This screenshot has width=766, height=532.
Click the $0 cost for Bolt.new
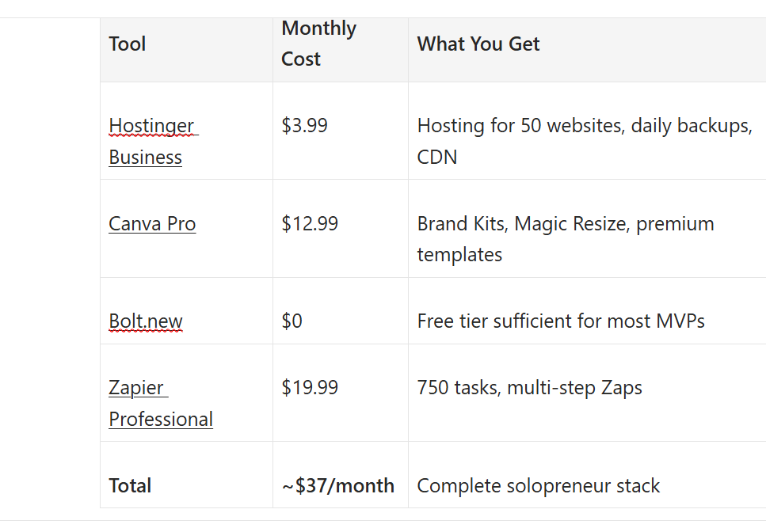pyautogui.click(x=292, y=321)
